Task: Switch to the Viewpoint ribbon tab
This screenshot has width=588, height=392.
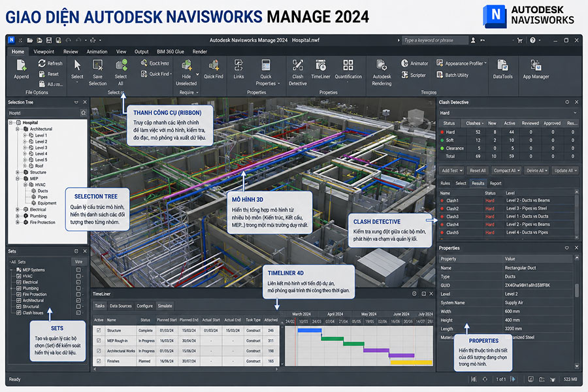Action: 44,52
